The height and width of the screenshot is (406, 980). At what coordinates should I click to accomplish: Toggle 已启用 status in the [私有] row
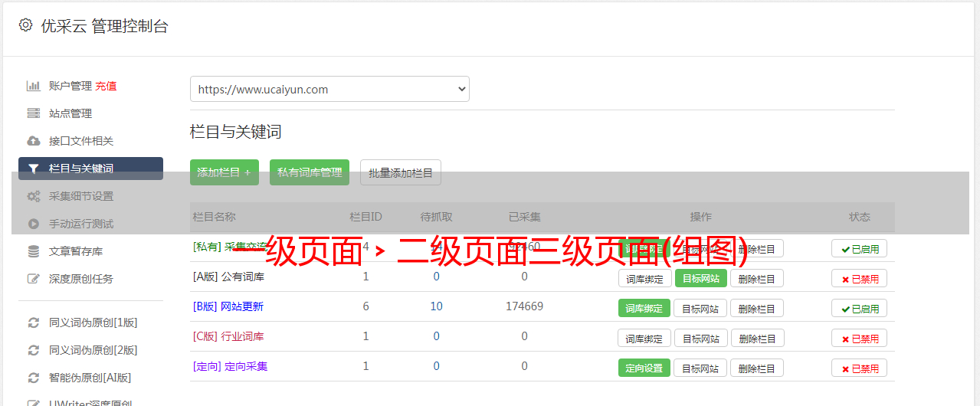click(860, 248)
